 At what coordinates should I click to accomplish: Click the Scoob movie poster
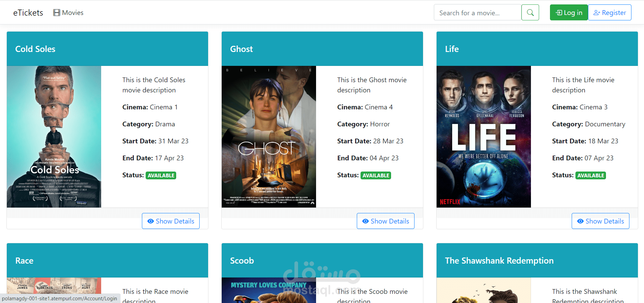[269, 290]
